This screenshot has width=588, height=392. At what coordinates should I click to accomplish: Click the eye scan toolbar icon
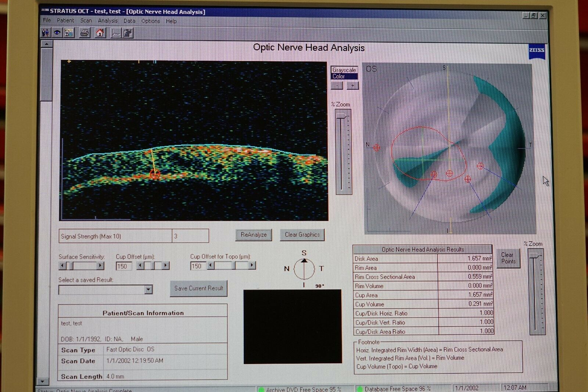click(57, 33)
